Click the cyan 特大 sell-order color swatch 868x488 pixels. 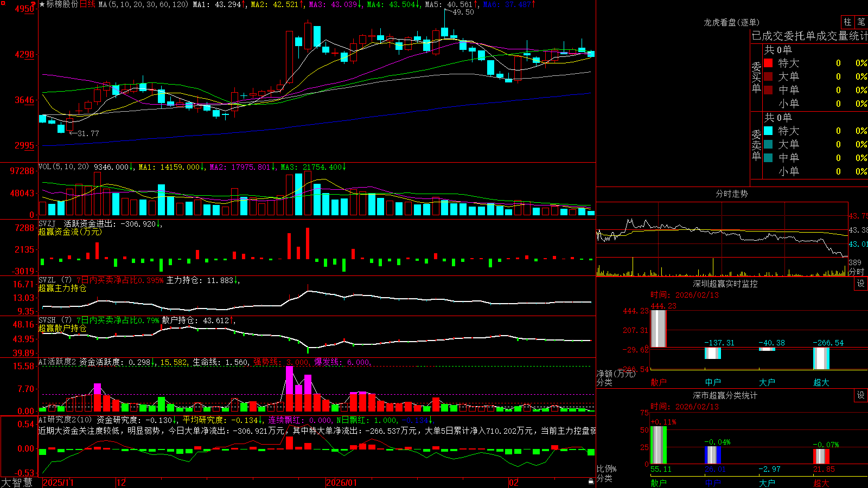[x=768, y=131]
